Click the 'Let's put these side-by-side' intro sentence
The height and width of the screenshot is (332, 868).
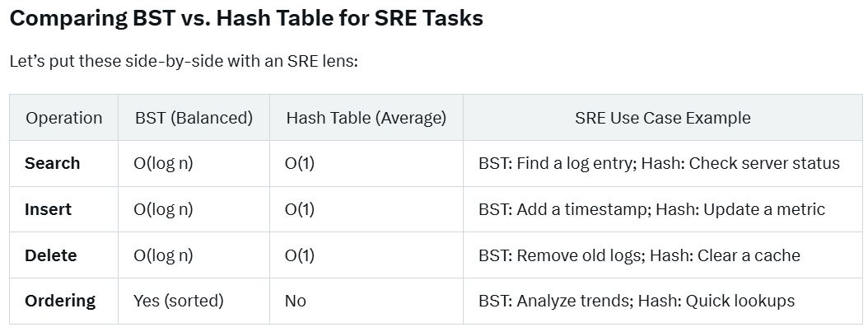pyautogui.click(x=183, y=62)
